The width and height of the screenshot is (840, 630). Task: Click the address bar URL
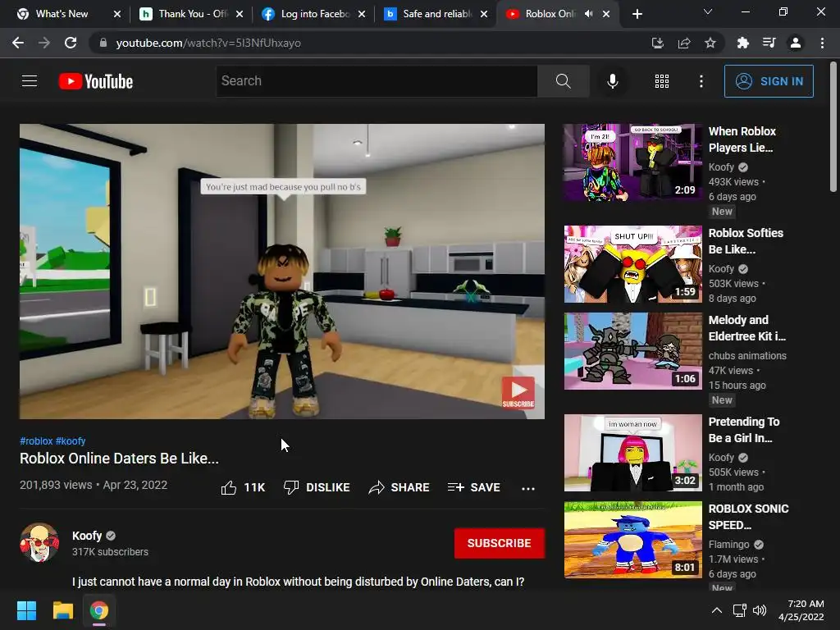tap(208, 43)
